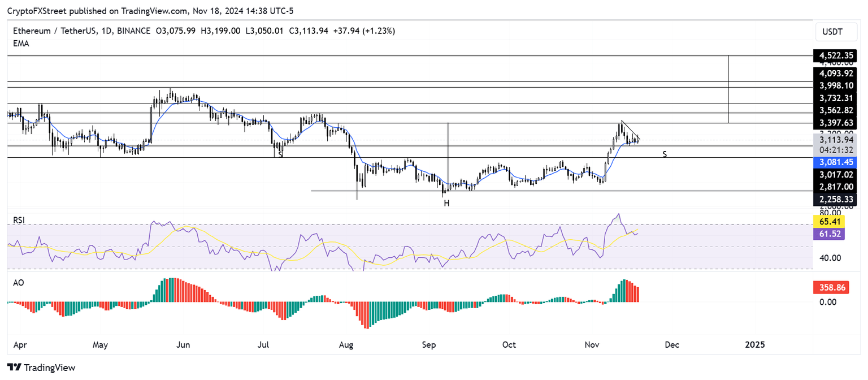This screenshot has width=868, height=380.
Task: Click the Oct label on time axis
Action: click(509, 344)
